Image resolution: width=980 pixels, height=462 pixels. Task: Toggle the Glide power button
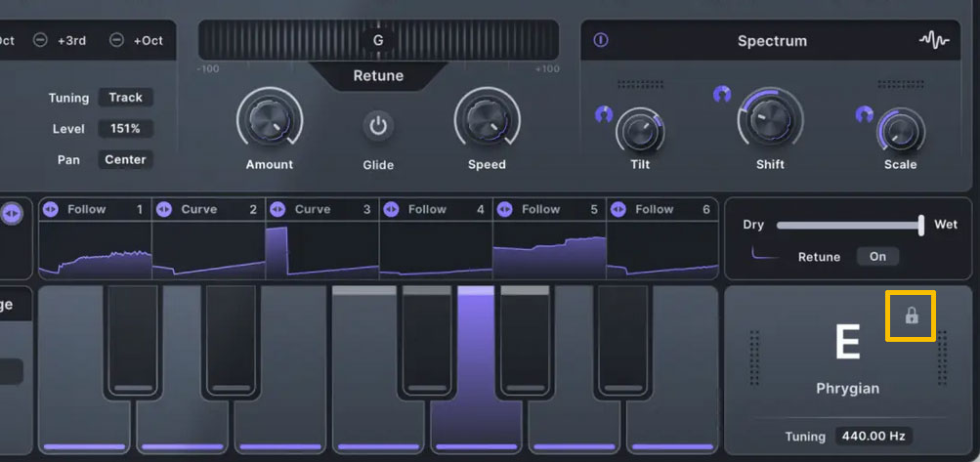point(378,126)
